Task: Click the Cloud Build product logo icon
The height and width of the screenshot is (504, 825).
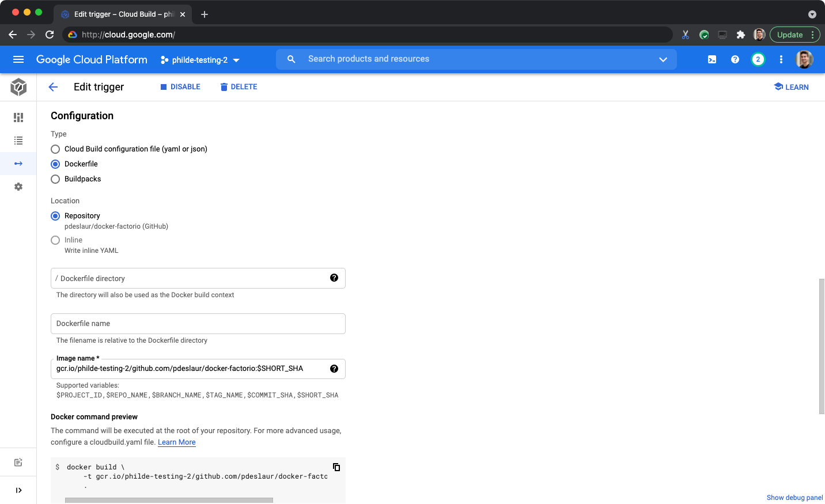Action: (x=18, y=87)
